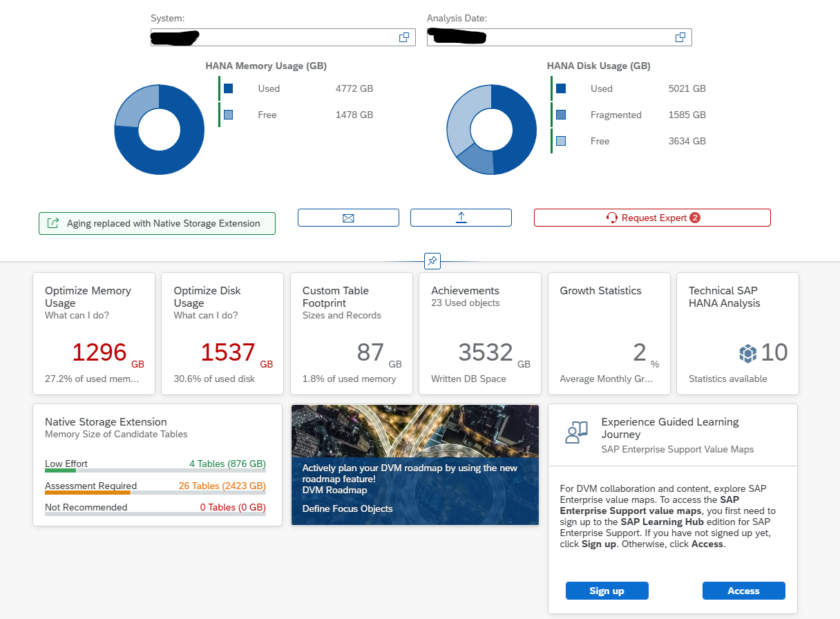Click the 23 Used objects subtitle
Viewport: 840px width, 619px height.
click(466, 303)
